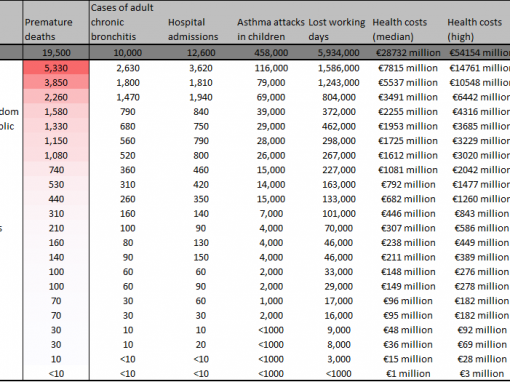The height and width of the screenshot is (382, 510).
Task: Click the median cost cell €2255 million
Action: click(408, 112)
